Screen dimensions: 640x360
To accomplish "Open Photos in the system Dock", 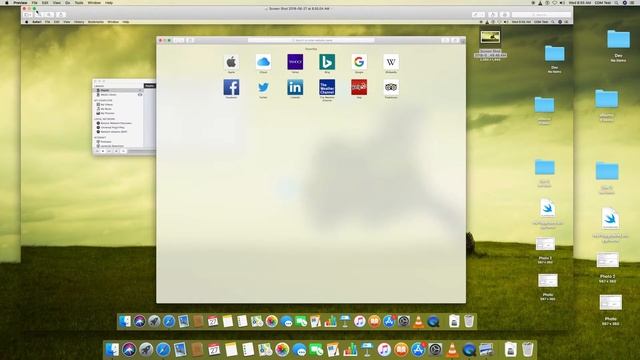I will tap(282, 350).
